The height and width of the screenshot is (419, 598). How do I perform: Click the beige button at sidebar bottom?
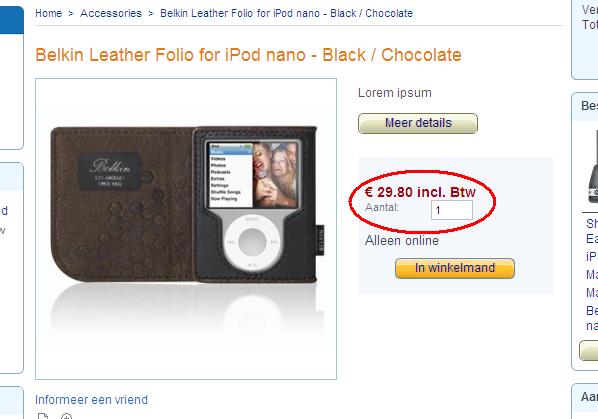(x=588, y=350)
